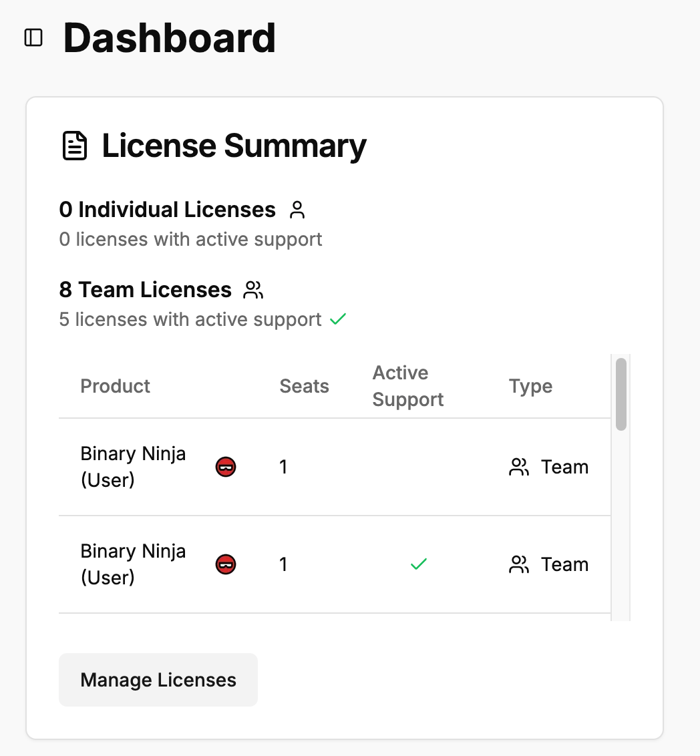Image resolution: width=700 pixels, height=756 pixels.
Task: Click the Team group icon in the row without active support
Action: [519, 467]
